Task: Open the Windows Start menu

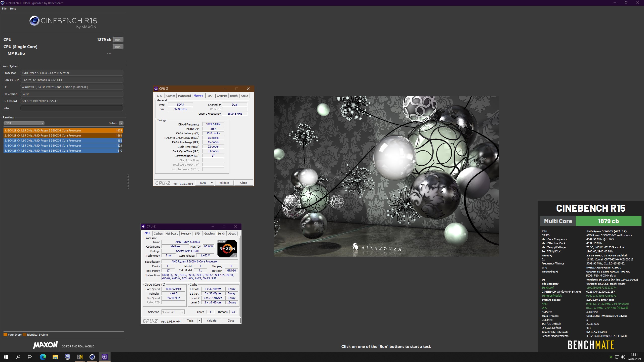Action: [6, 357]
